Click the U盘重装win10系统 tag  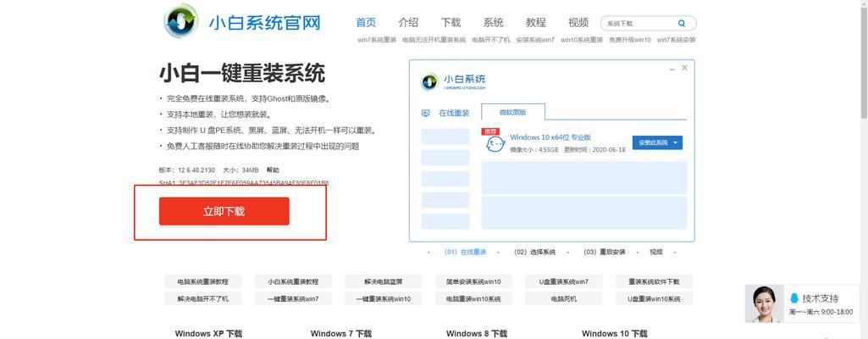click(654, 298)
